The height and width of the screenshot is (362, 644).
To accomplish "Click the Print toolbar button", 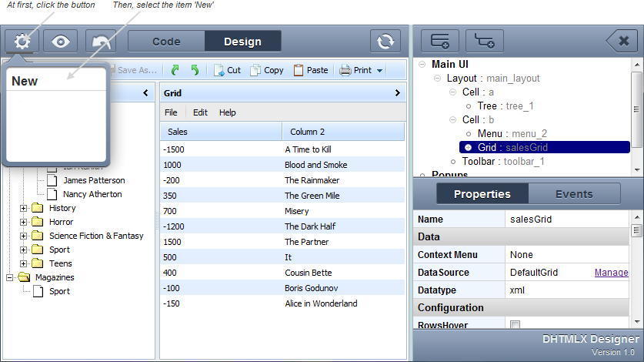I will point(355,70).
